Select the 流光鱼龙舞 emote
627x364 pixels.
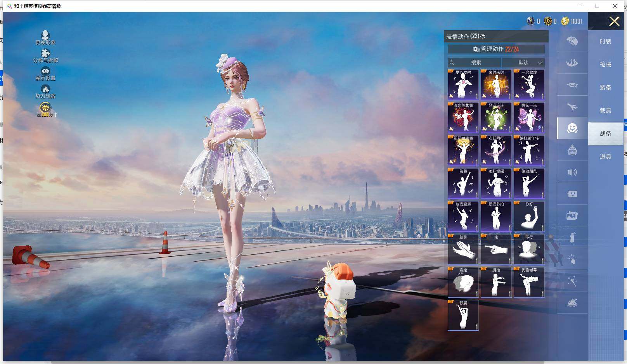(463, 117)
